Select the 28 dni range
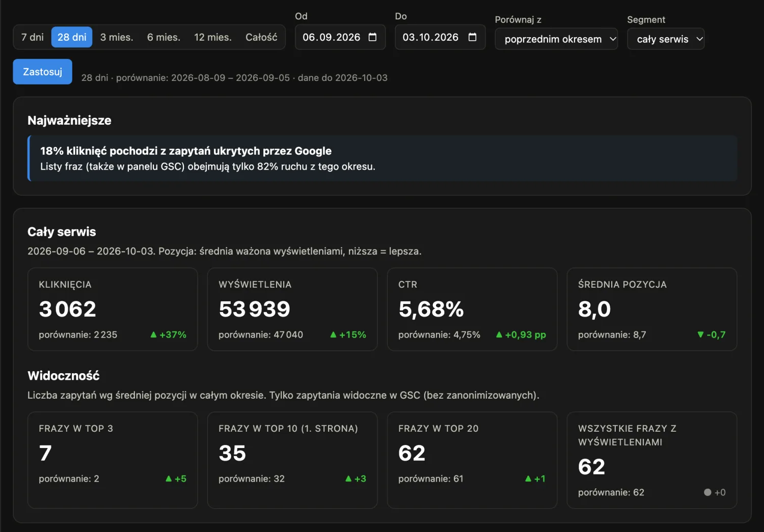The height and width of the screenshot is (532, 764). [x=72, y=37]
